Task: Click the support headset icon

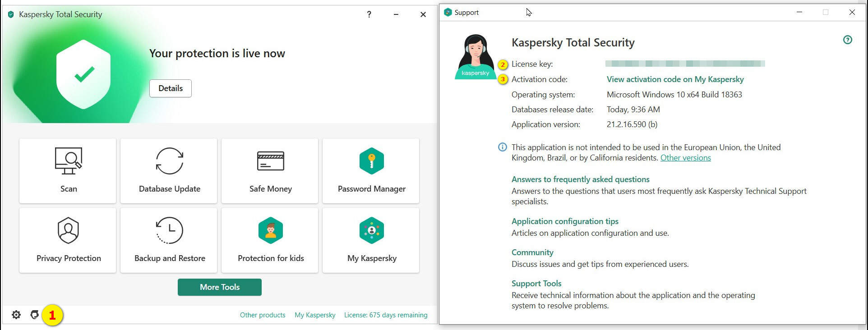Action: click(34, 315)
